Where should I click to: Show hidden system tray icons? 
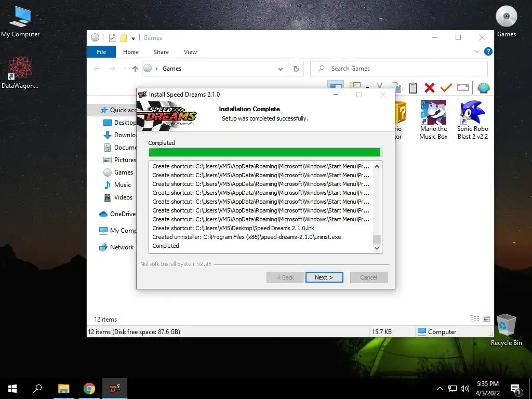(440, 389)
